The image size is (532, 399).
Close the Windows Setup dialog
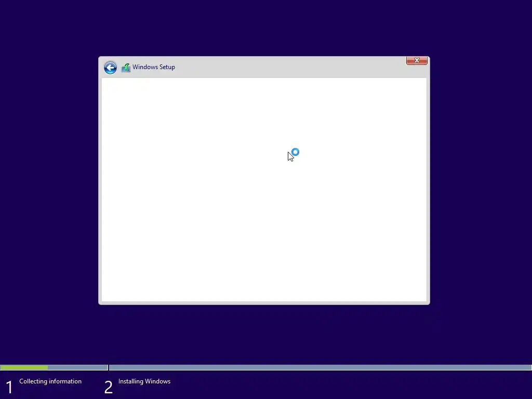417,60
